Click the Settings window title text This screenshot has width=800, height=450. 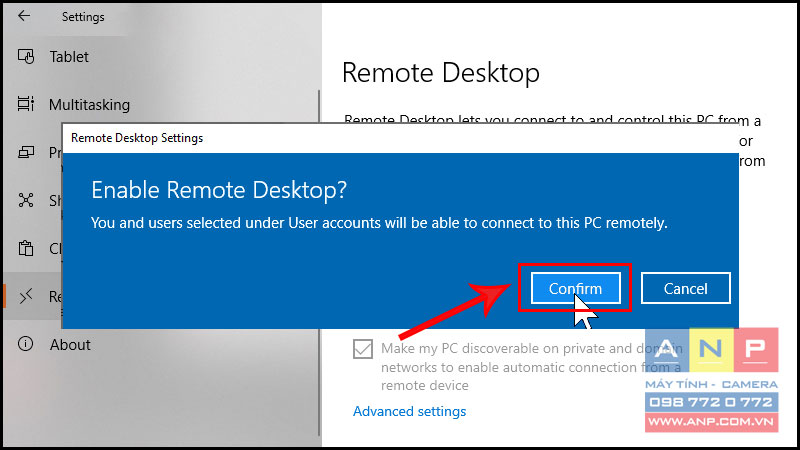coord(83,17)
